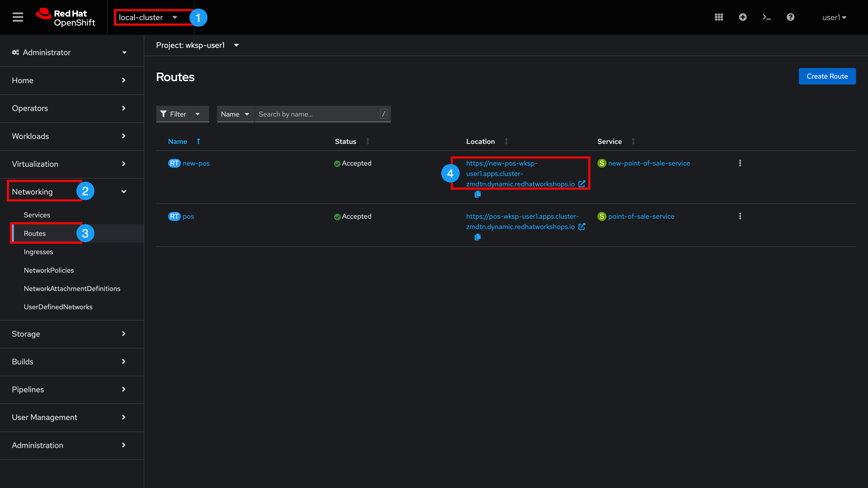868x488 pixels.
Task: Sort by Name using the arrow icon
Action: [198, 141]
